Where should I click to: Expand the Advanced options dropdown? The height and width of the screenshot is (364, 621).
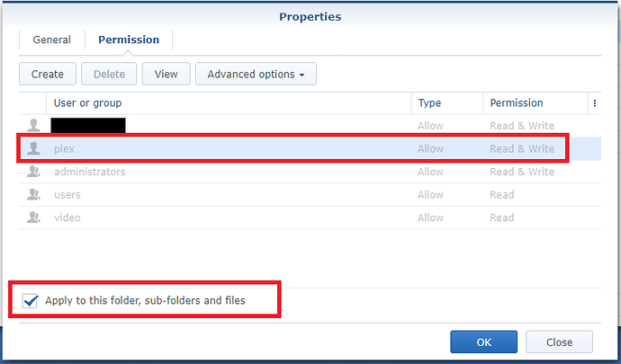point(256,75)
